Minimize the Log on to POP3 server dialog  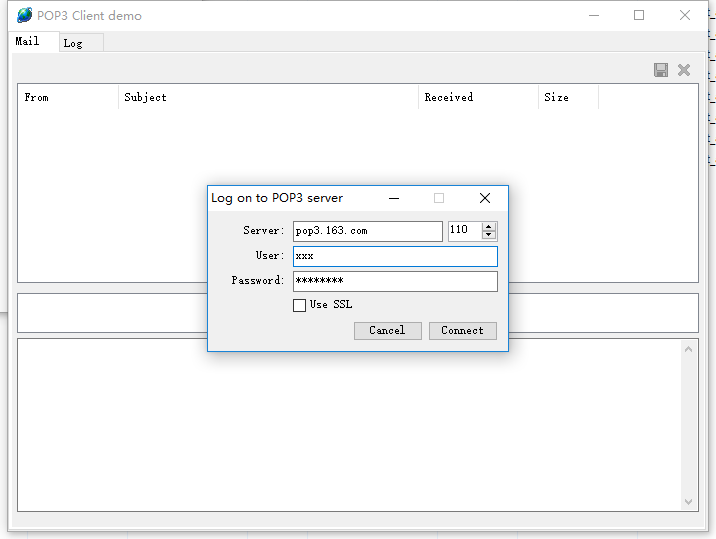coord(394,198)
